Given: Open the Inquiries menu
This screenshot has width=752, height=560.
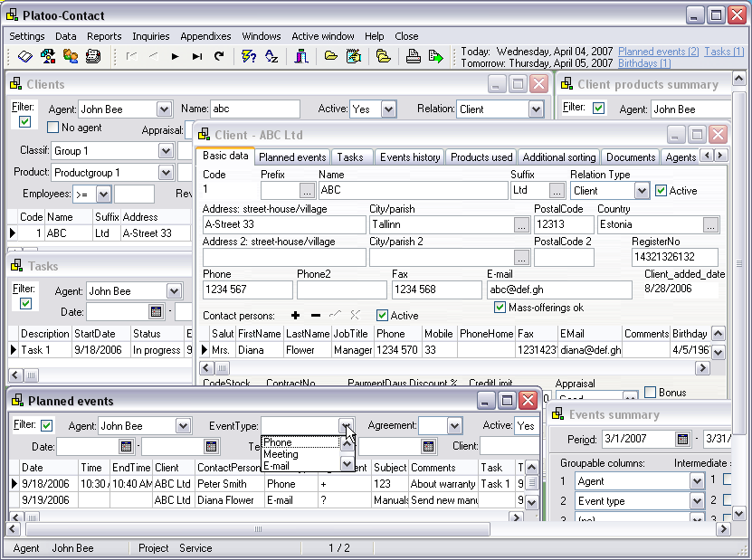Looking at the screenshot, I should (150, 36).
